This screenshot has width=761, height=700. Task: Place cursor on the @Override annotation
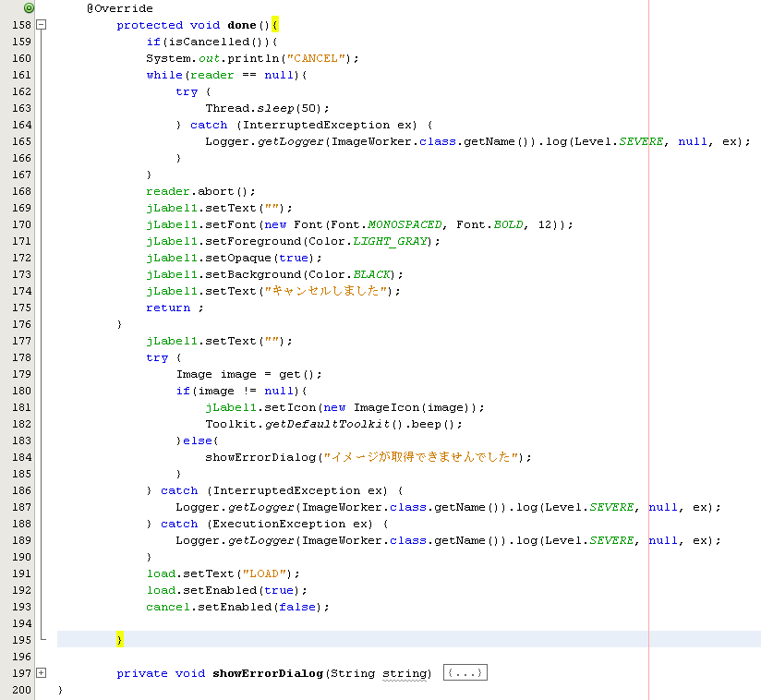(120, 8)
